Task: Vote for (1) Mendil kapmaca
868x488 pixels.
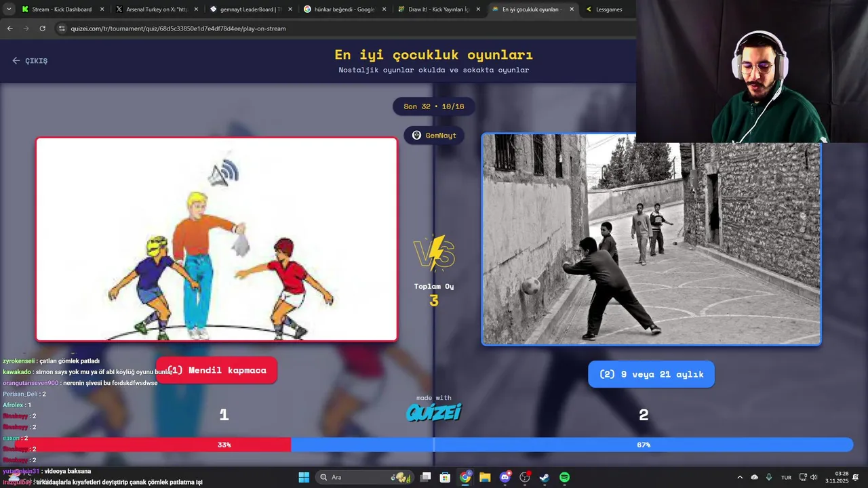Action: [216, 370]
